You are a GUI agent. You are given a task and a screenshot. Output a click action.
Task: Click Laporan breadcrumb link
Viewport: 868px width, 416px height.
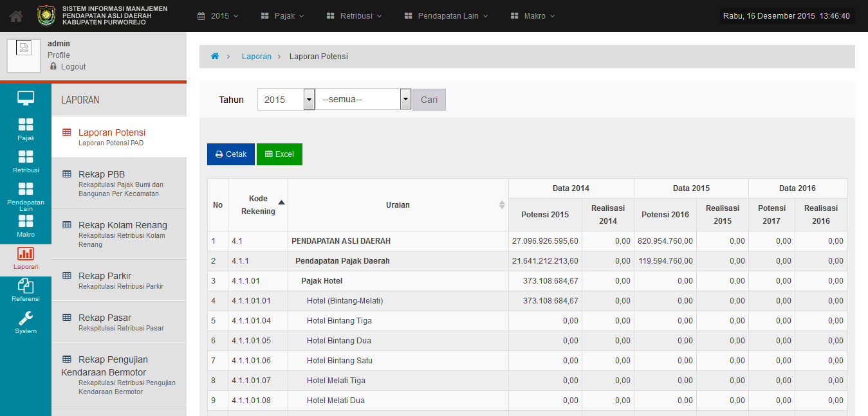257,57
